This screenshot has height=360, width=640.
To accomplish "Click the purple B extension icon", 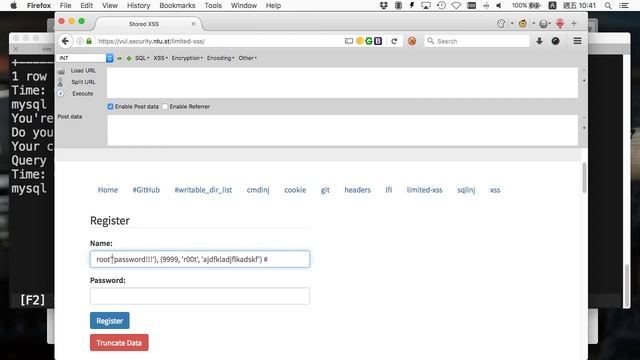I will (x=378, y=41).
